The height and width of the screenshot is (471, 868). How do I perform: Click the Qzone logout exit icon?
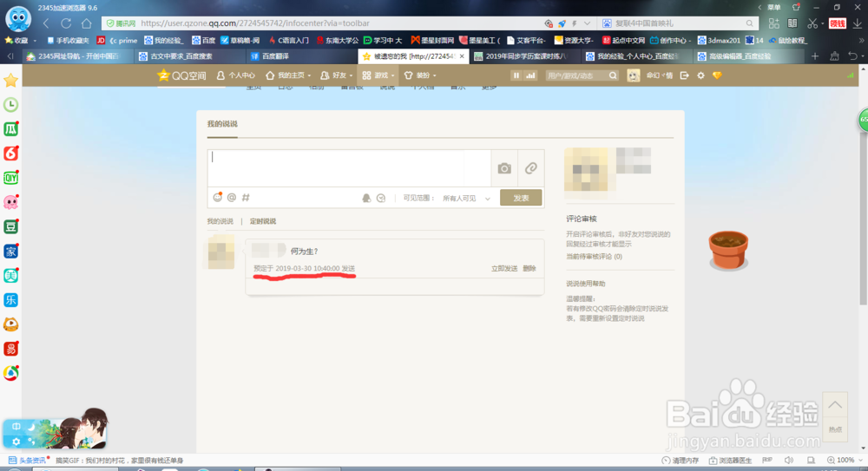pos(684,75)
